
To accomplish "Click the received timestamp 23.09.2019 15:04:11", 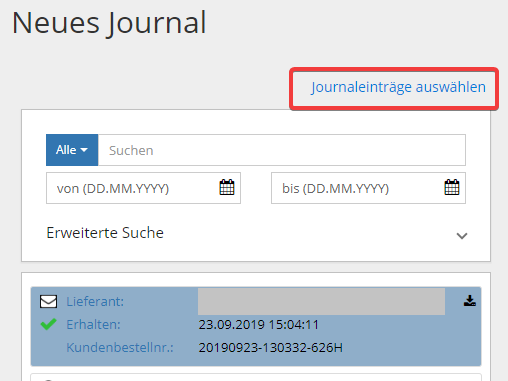I will tap(259, 325).
